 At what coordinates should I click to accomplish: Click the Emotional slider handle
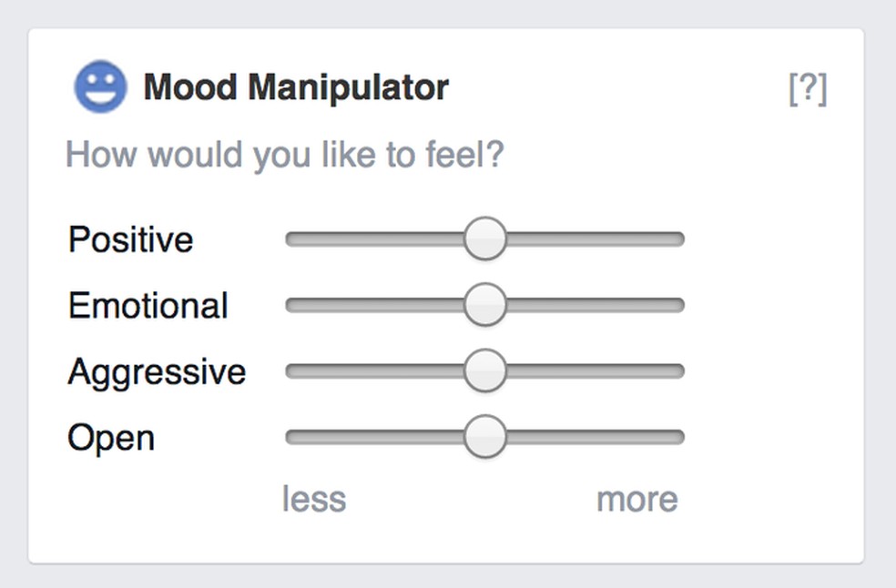coord(484,305)
